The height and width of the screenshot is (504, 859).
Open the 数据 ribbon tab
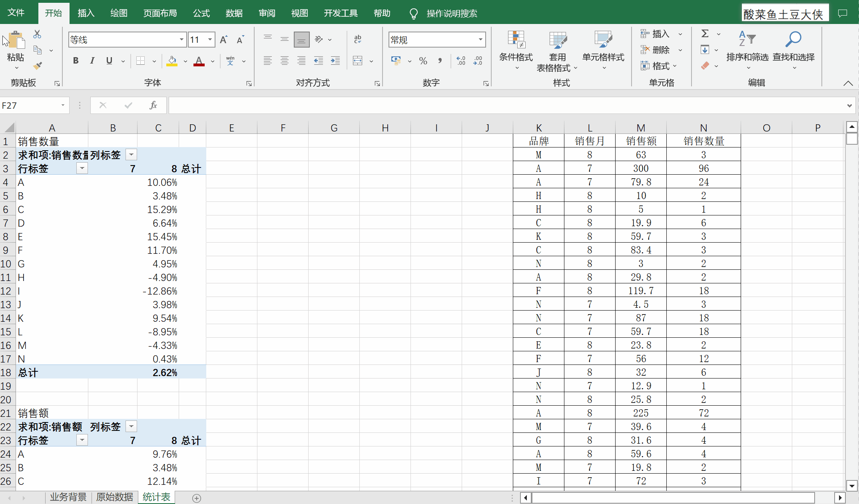click(234, 13)
